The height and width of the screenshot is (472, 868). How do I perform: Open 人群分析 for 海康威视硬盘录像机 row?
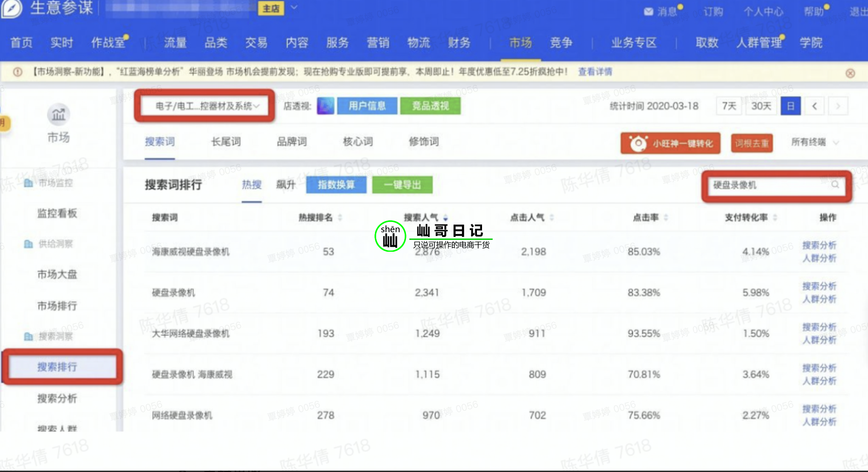click(819, 259)
